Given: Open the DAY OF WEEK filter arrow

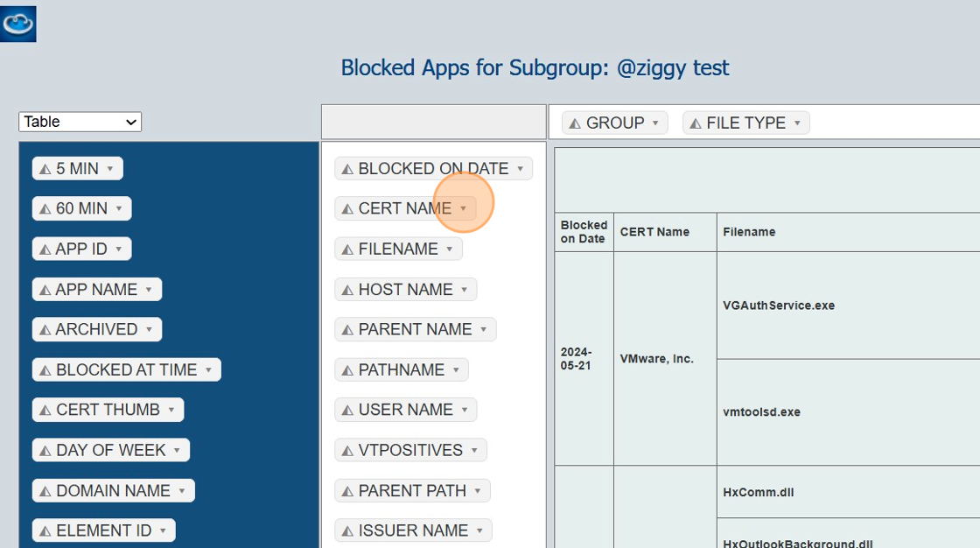Looking at the screenshot, I should click(177, 451).
